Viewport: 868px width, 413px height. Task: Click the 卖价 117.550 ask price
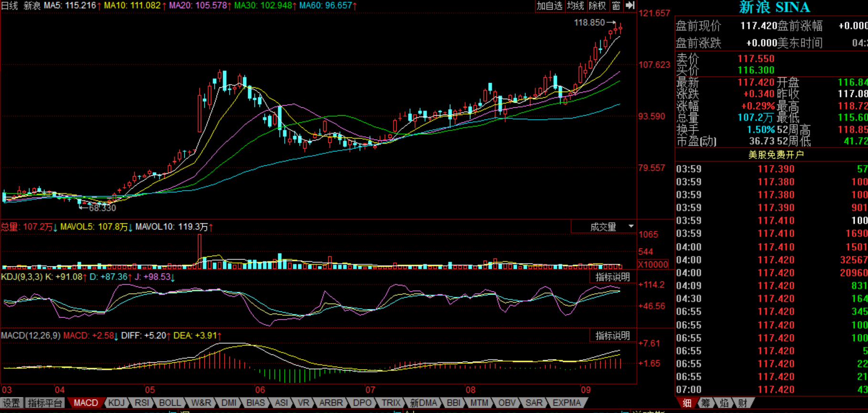756,59
